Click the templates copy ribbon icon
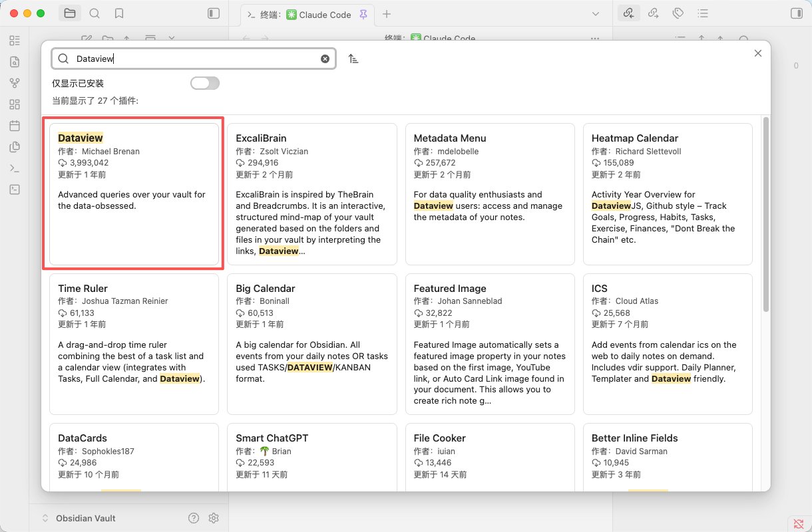The width and height of the screenshot is (812, 532). click(x=15, y=147)
